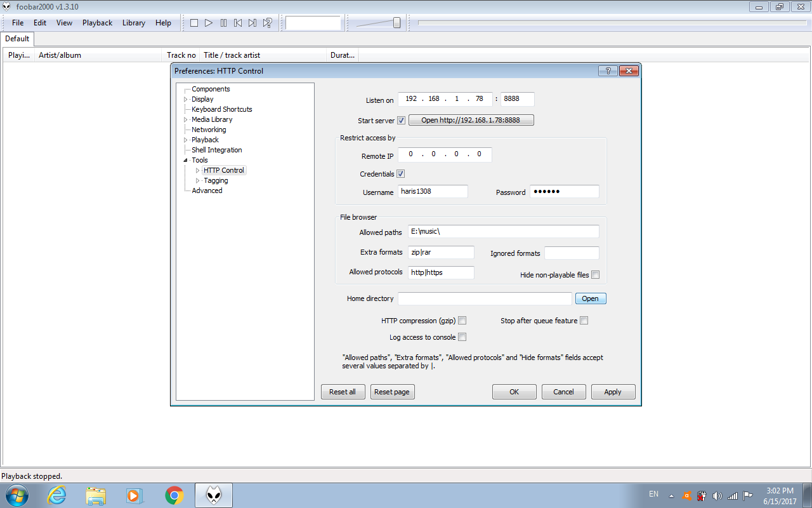Click the Next track toolbar icon
The image size is (812, 508).
tap(252, 23)
